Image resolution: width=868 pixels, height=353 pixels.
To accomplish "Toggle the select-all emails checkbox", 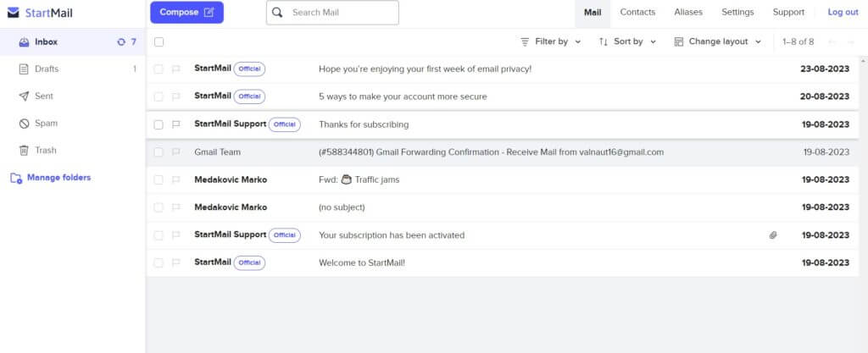I will click(159, 42).
